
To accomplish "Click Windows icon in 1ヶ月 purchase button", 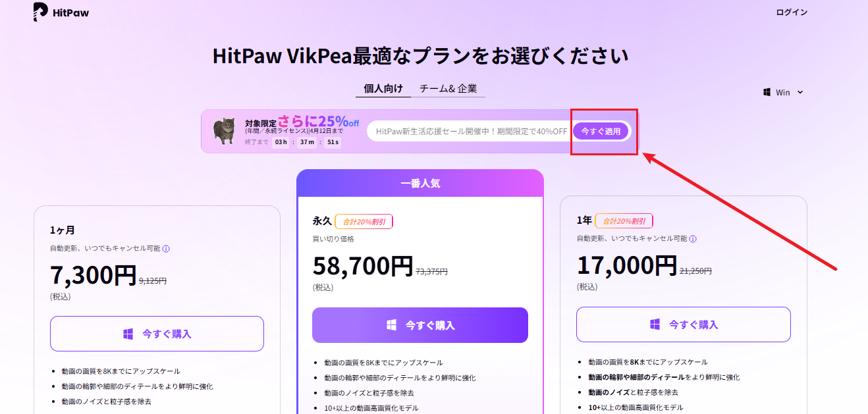I will tap(128, 334).
